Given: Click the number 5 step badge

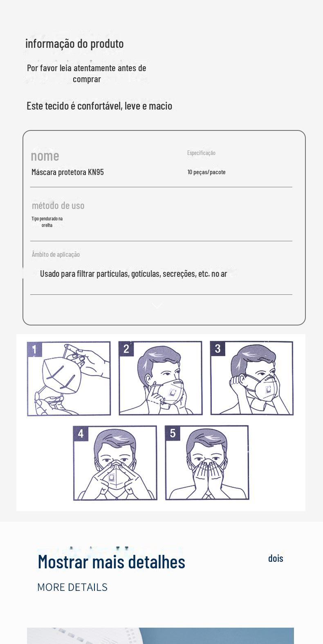Looking at the screenshot, I should coord(173,433).
